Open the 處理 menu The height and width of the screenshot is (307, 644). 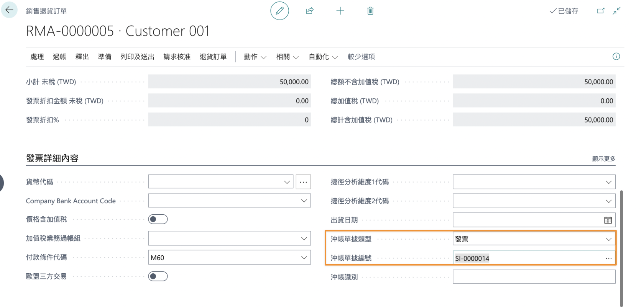coord(37,57)
